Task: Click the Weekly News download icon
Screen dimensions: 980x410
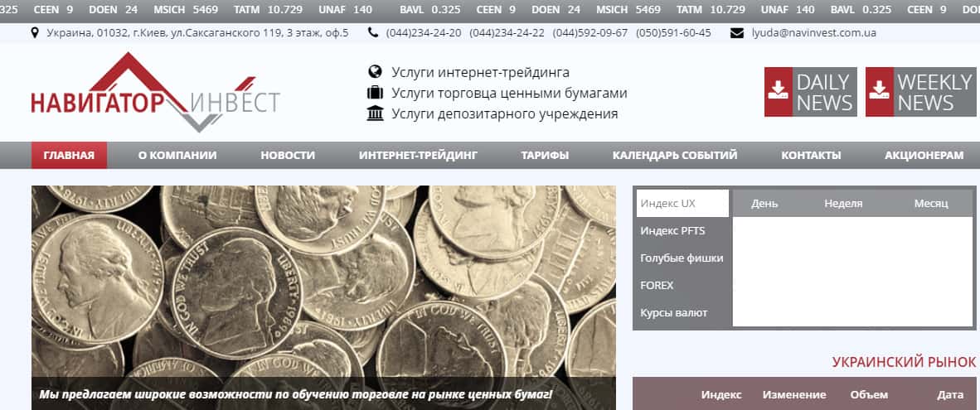Action: [880, 92]
